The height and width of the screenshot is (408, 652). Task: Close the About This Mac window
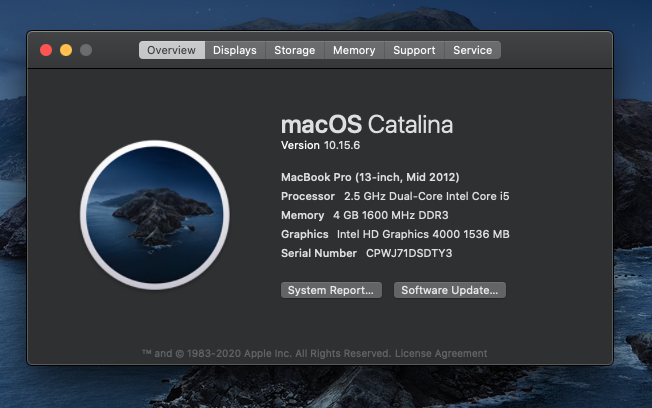[46, 50]
